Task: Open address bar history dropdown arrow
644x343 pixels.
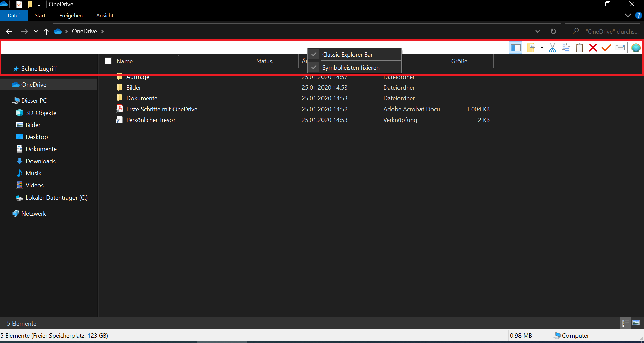Action: click(x=537, y=31)
